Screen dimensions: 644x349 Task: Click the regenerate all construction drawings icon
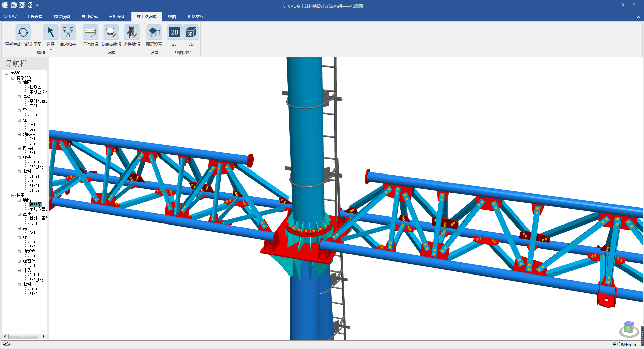[x=23, y=33]
